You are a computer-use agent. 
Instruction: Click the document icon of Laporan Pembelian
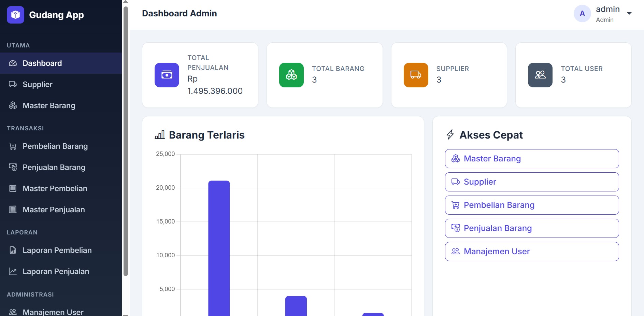pos(13,250)
